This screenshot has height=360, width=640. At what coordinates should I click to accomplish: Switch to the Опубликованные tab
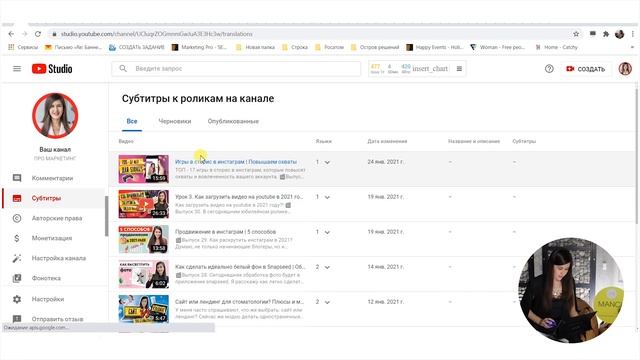(x=233, y=121)
